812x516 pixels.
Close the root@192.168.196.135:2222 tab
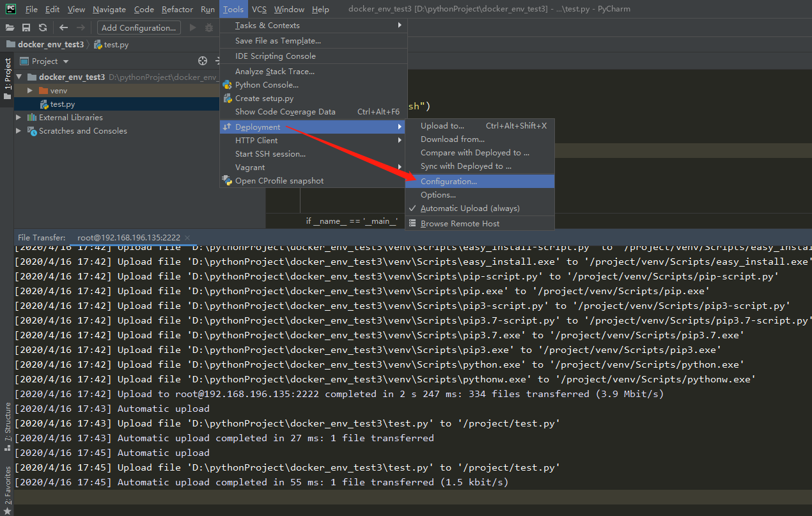point(187,238)
